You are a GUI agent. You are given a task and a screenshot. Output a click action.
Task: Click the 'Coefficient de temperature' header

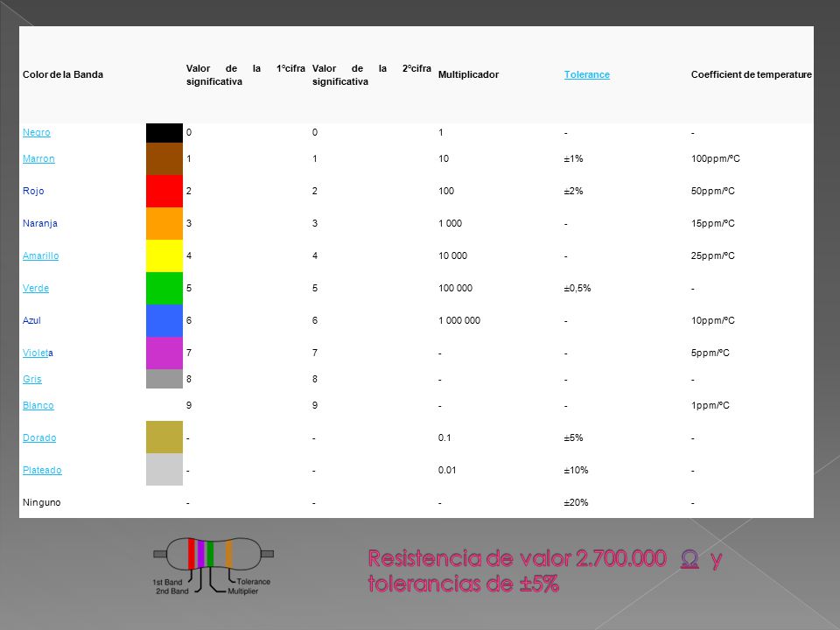pyautogui.click(x=751, y=74)
